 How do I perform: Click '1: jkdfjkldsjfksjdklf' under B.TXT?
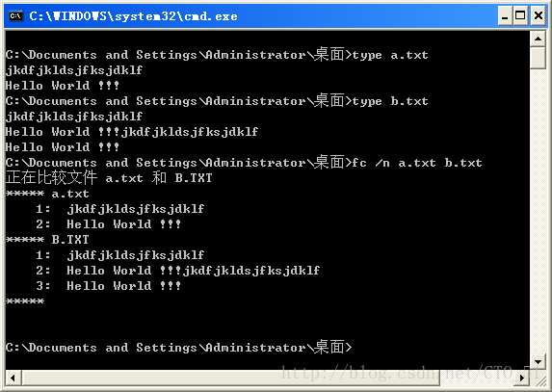[x=120, y=255]
